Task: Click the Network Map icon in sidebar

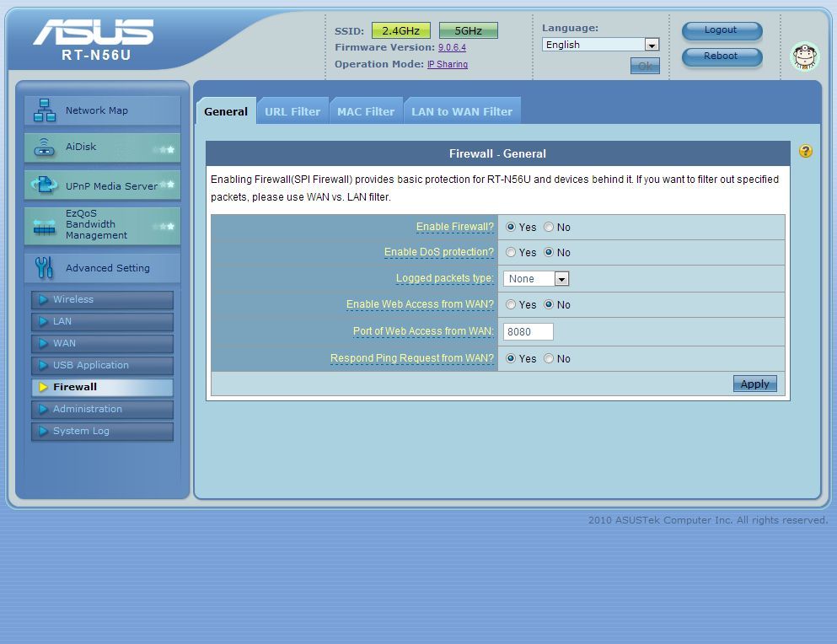Action: [x=44, y=110]
